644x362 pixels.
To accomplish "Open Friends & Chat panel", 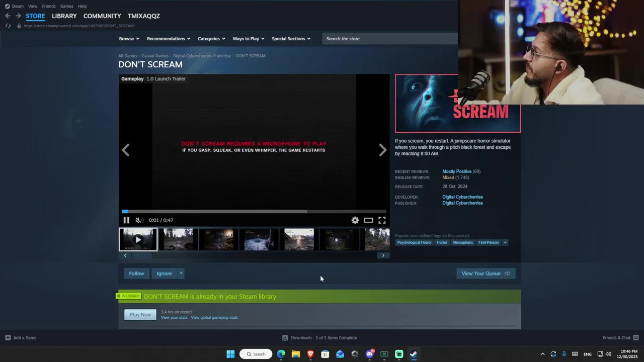I will (x=620, y=338).
